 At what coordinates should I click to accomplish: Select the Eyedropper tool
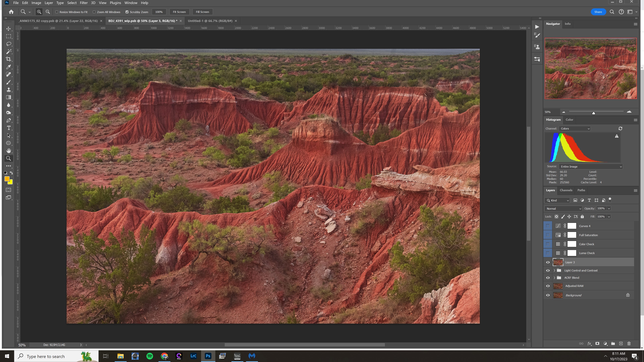[9, 67]
